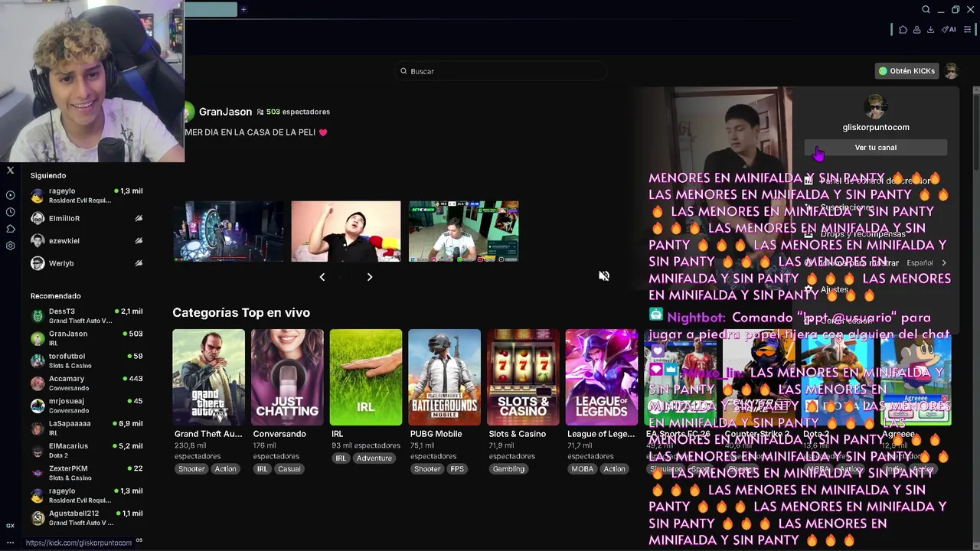Screen dimensions: 980x551
Task: Go to previous carousel stream arrow
Action: [322, 277]
